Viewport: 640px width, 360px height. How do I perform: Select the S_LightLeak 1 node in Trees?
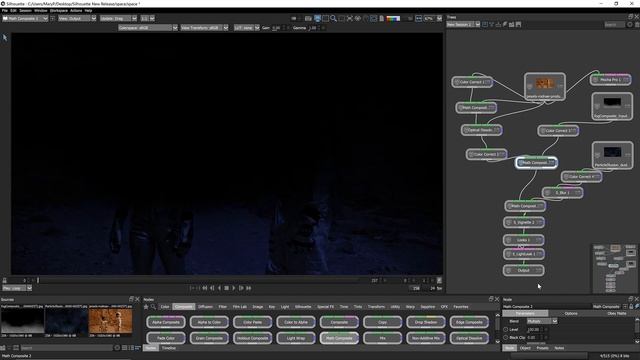(524, 254)
